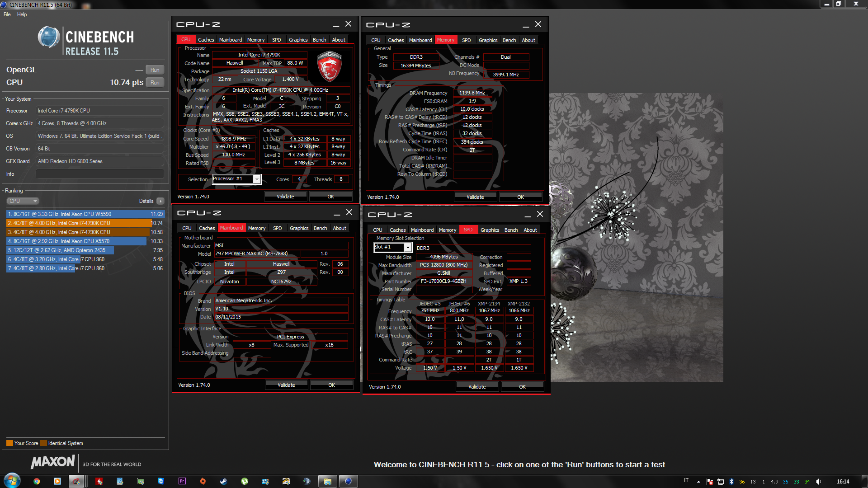Click OK in CPU-Z CPU window
The image size is (868, 488).
[330, 197]
